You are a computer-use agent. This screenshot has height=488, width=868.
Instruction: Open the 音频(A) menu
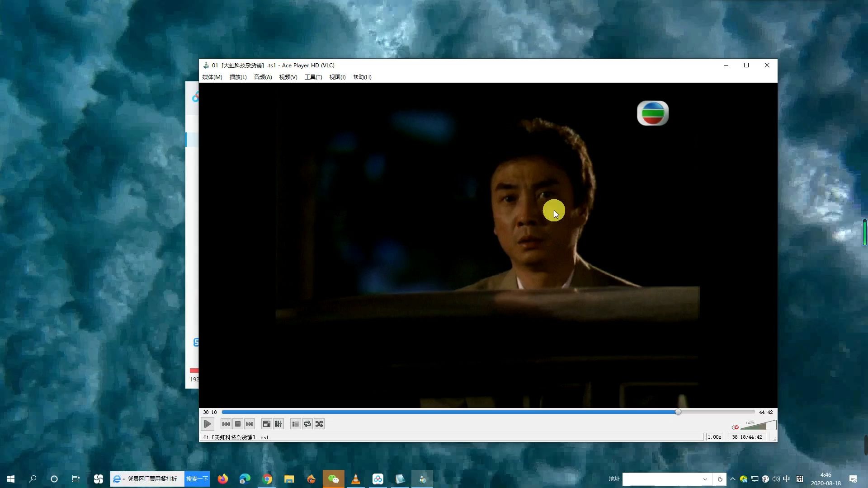tap(263, 77)
